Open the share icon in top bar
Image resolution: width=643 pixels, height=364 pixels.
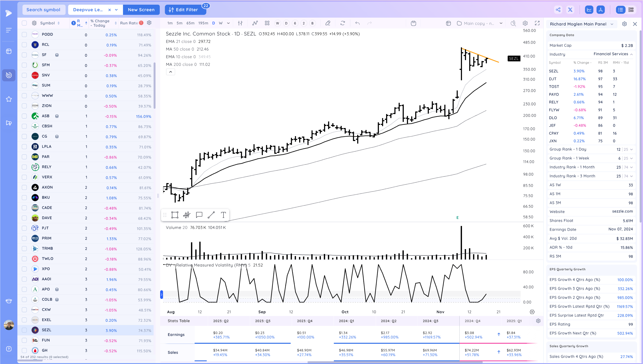tap(558, 10)
